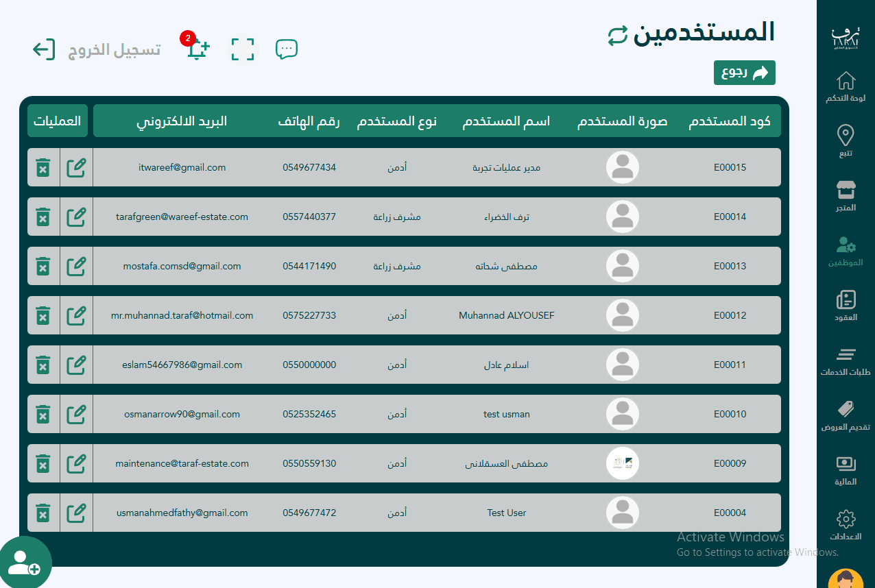This screenshot has height=588, width=875.
Task: Click the avatar of Muhannad ALYOUSEF
Action: pyautogui.click(x=622, y=315)
